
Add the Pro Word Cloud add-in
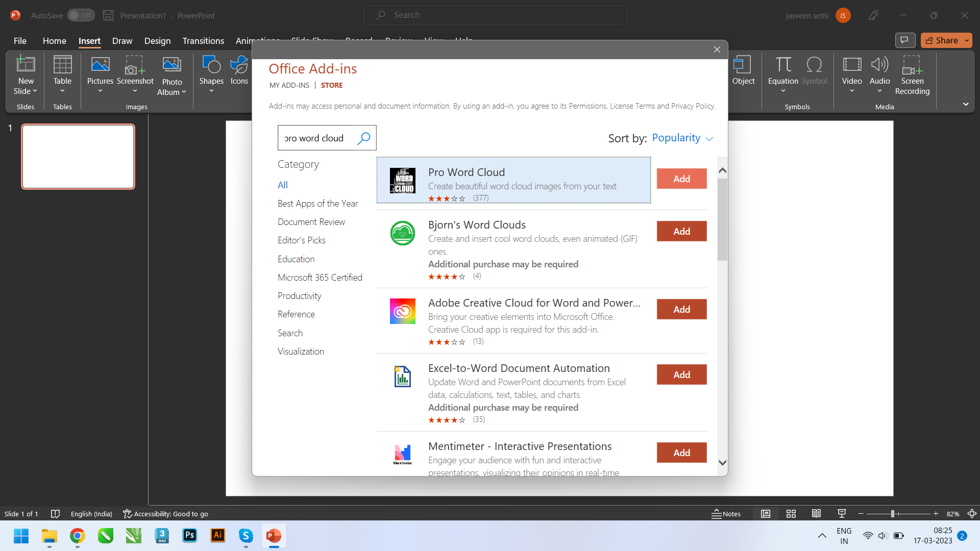pyautogui.click(x=681, y=179)
